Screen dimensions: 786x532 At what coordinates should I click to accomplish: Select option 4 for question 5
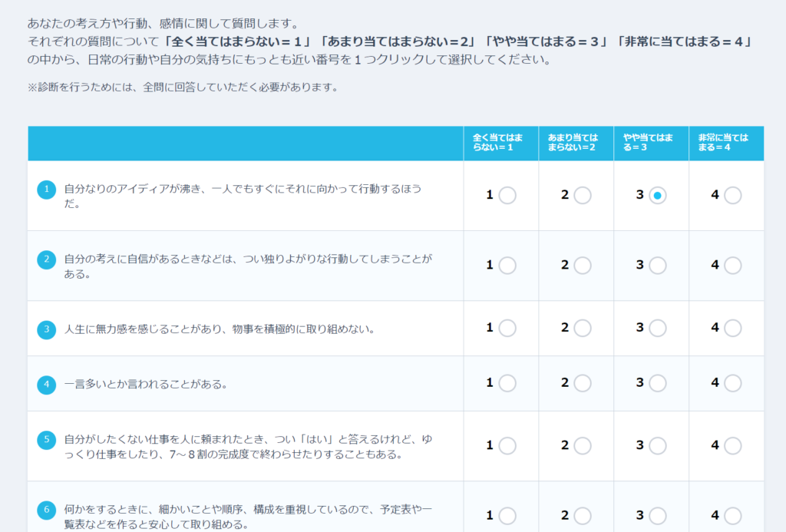point(733,446)
